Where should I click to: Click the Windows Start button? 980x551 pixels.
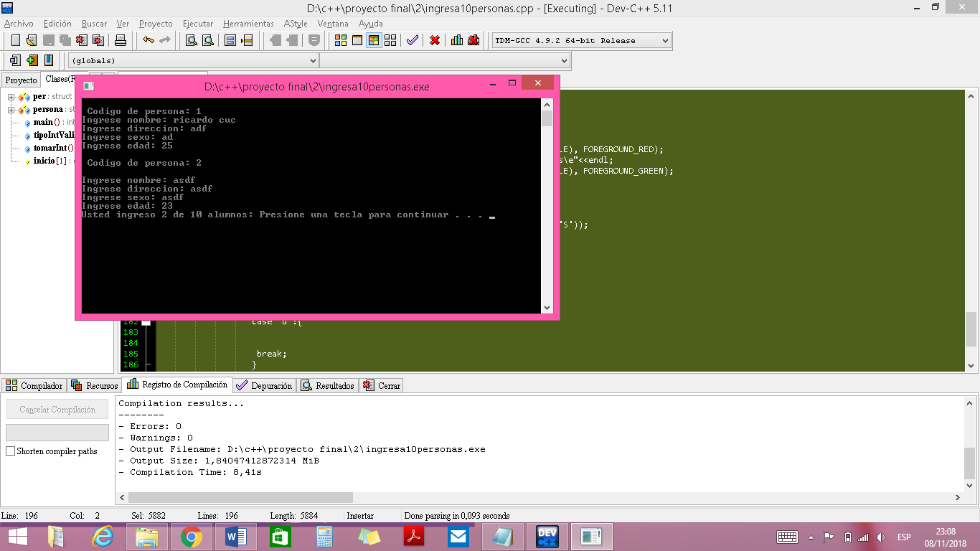[17, 536]
